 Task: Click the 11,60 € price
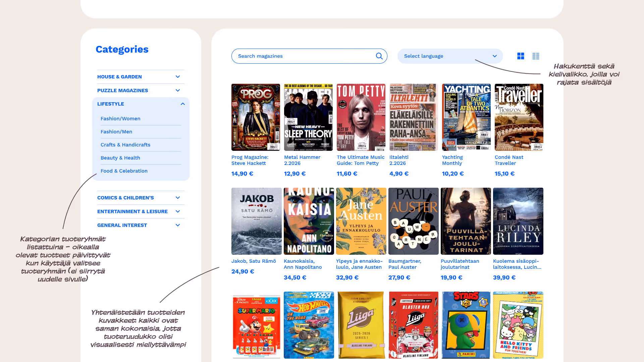tap(347, 174)
